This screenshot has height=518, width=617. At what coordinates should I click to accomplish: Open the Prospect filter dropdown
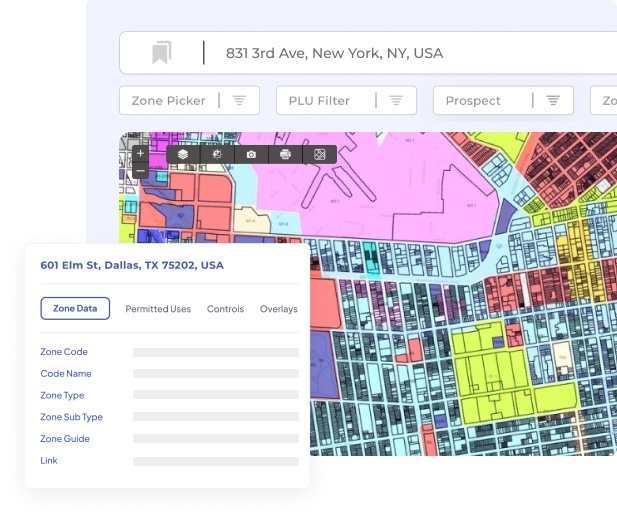pyautogui.click(x=502, y=101)
